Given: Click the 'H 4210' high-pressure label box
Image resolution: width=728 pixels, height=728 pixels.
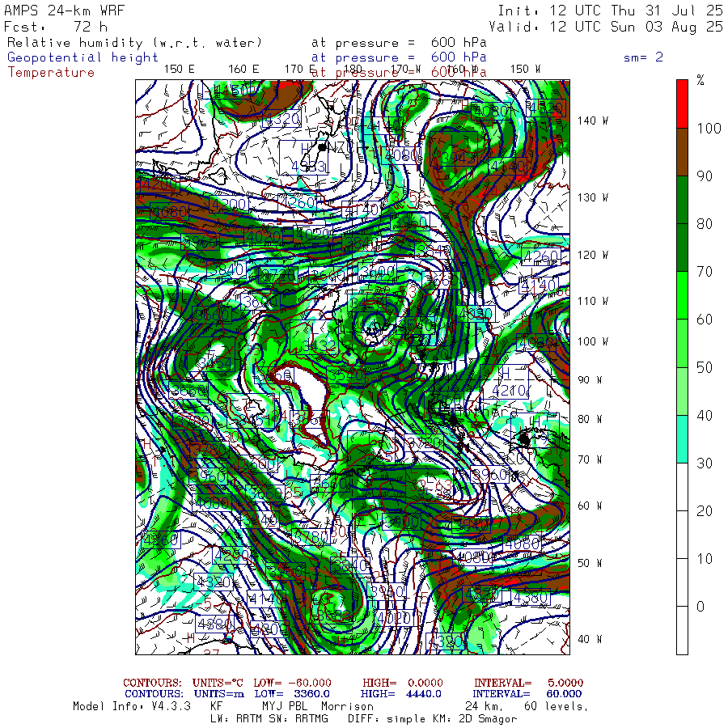Looking at the screenshot, I should 505,382.
